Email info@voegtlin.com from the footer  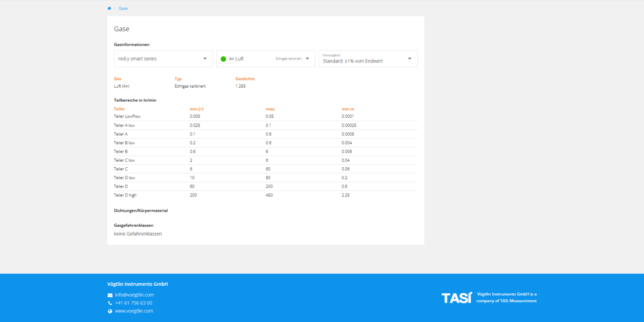pos(134,295)
